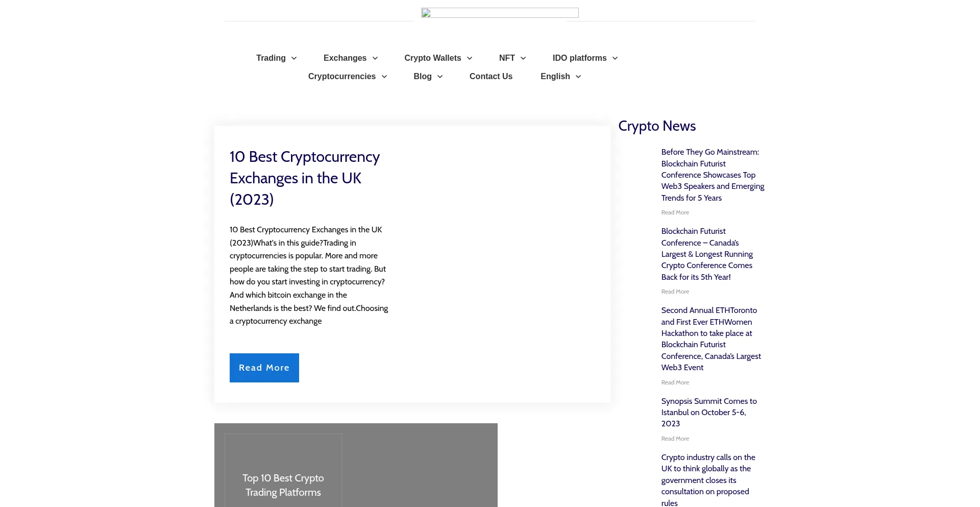Open the English language selector chevron
This screenshot has height=507, width=980.
pyautogui.click(x=578, y=77)
